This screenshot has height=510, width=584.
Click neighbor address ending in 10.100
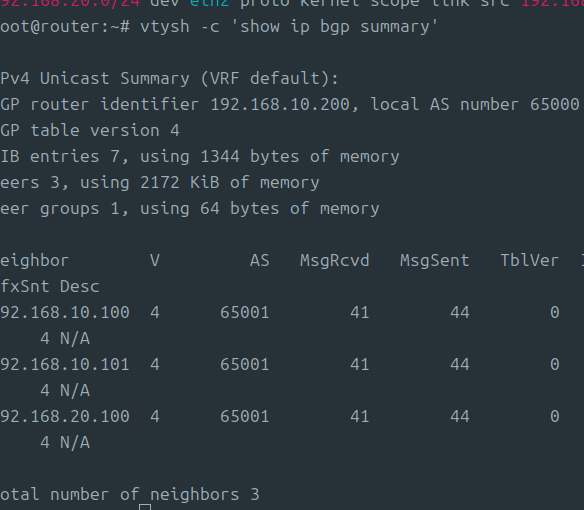point(65,313)
